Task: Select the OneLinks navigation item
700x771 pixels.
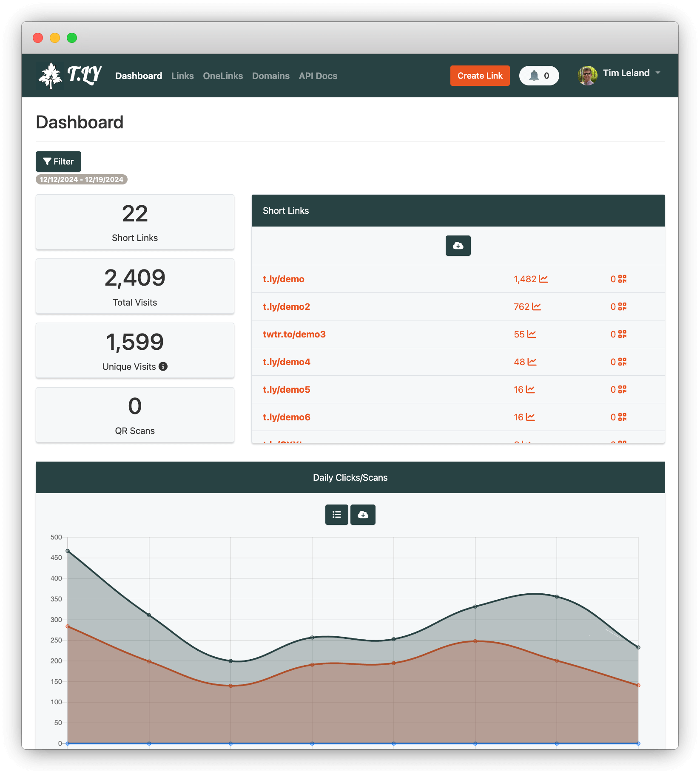Action: click(x=223, y=76)
